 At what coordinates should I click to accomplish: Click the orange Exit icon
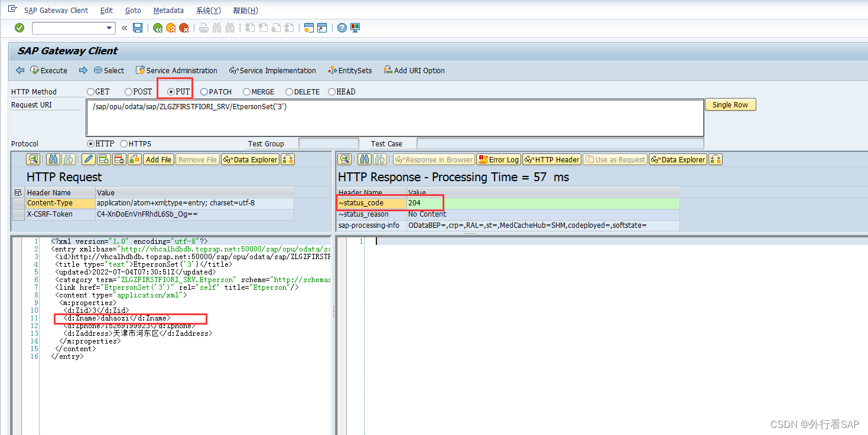[171, 28]
